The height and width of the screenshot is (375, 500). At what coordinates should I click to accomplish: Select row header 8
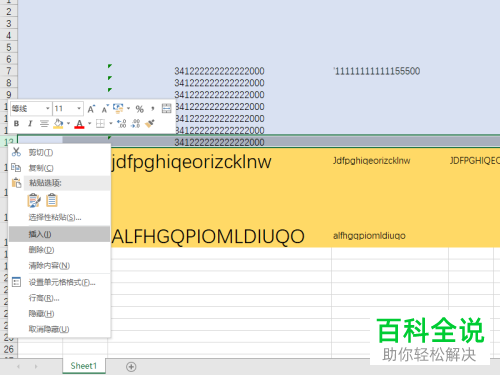coord(9,83)
